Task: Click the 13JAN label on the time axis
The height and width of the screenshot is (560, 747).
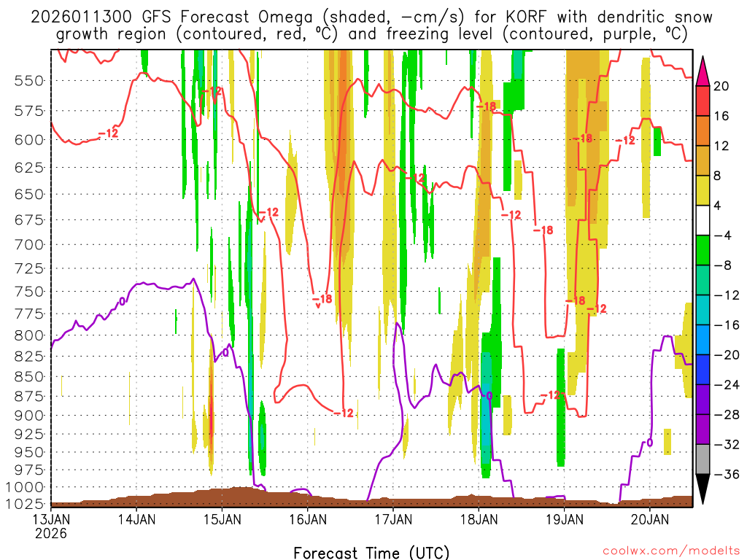Action: [51, 519]
